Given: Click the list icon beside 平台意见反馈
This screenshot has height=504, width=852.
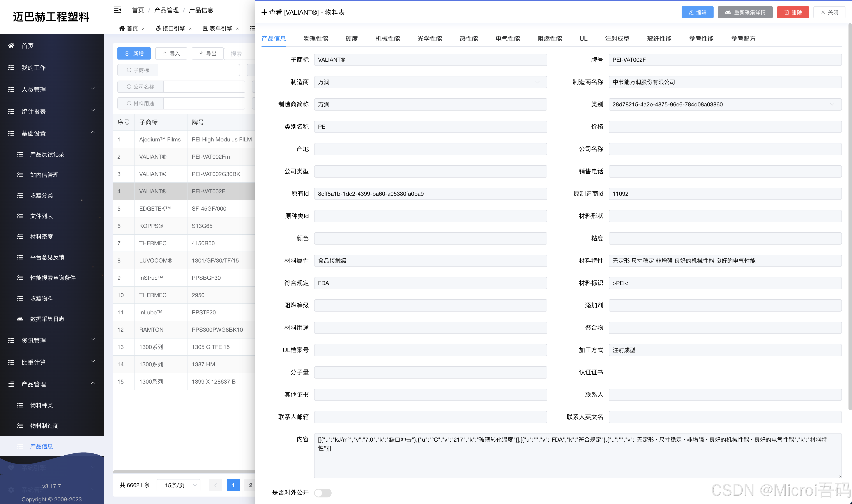Looking at the screenshot, I should point(20,257).
